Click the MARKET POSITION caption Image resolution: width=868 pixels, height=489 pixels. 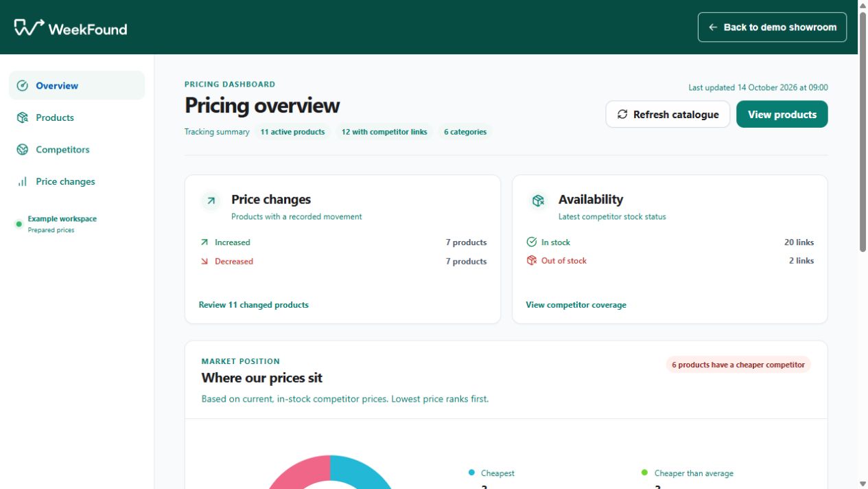pyautogui.click(x=241, y=361)
